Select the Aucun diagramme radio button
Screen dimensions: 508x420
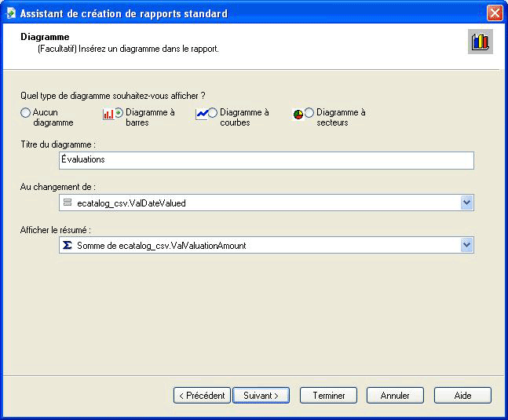[26, 113]
